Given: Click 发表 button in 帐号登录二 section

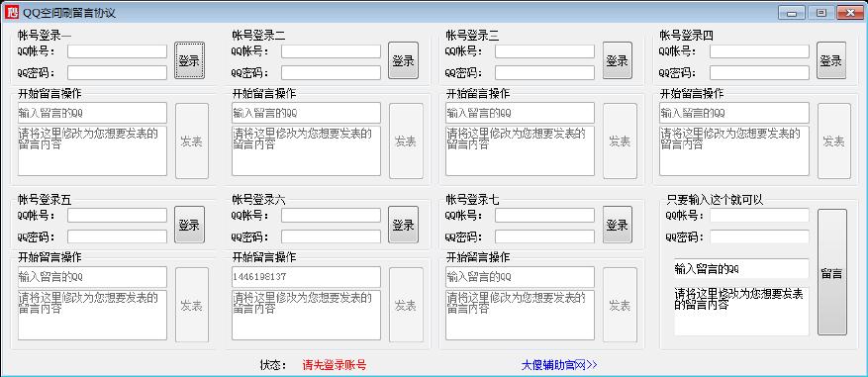Looking at the screenshot, I should pos(406,141).
